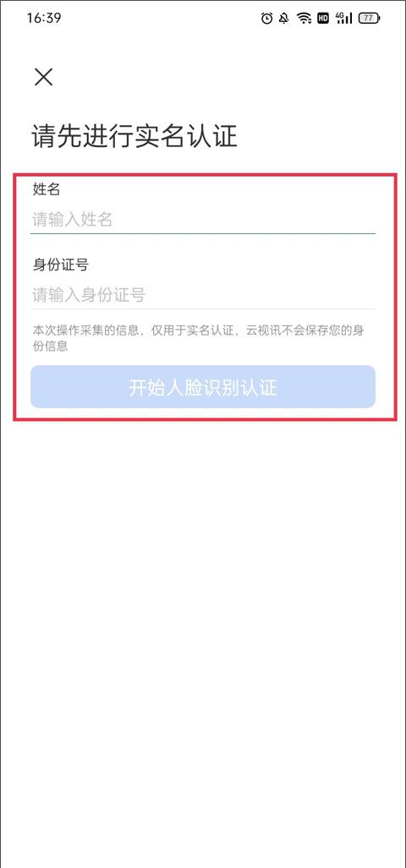Tap the HD call status icon
The width and height of the screenshot is (406, 868).
coord(323,19)
